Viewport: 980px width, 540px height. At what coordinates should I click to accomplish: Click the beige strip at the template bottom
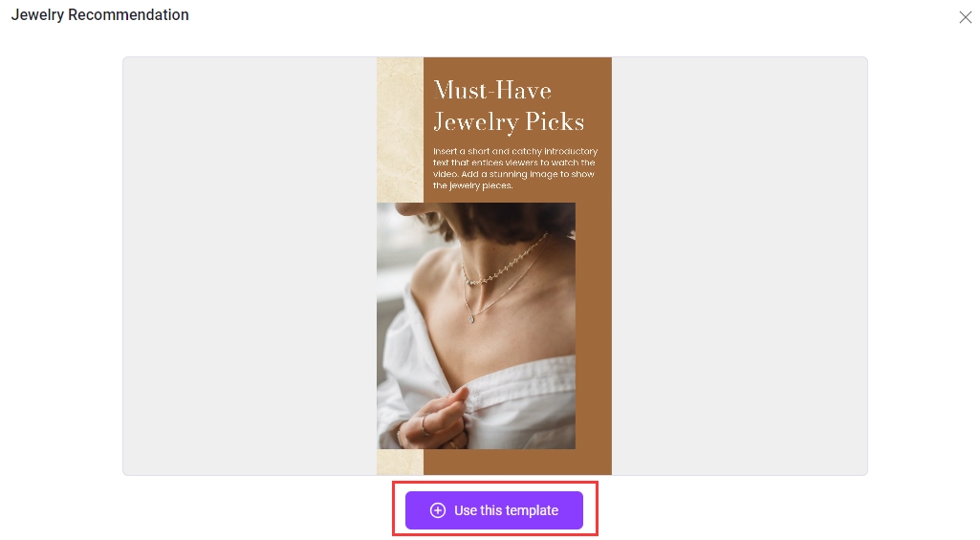[x=400, y=462]
